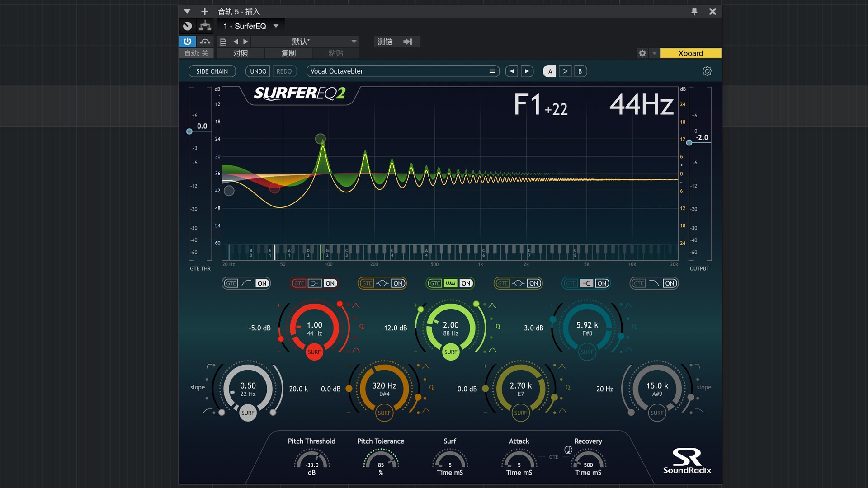This screenshot has width=868, height=488.
Task: Click the plugin power bypass icon
Action: click(x=187, y=42)
